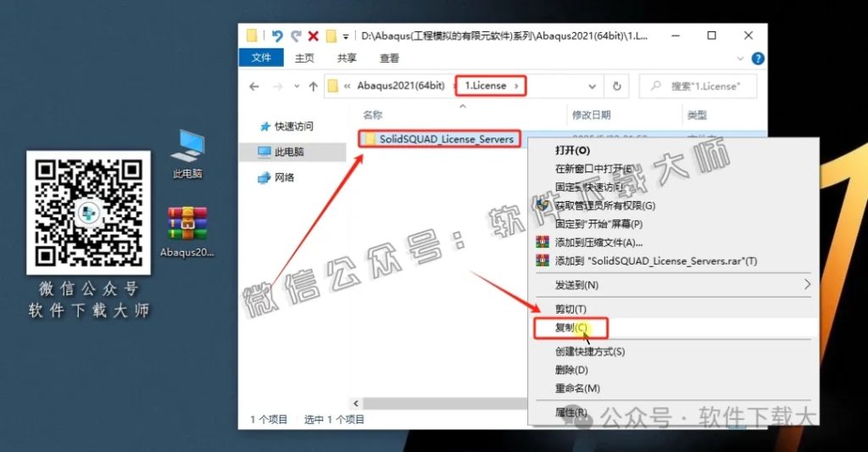Go back with the left arrow
The width and height of the screenshot is (868, 452).
click(x=254, y=86)
